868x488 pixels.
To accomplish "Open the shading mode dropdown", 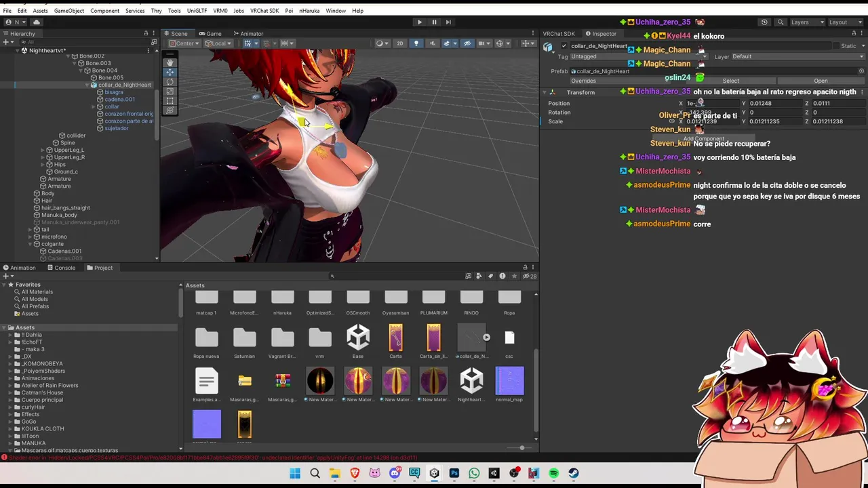I will coord(382,43).
